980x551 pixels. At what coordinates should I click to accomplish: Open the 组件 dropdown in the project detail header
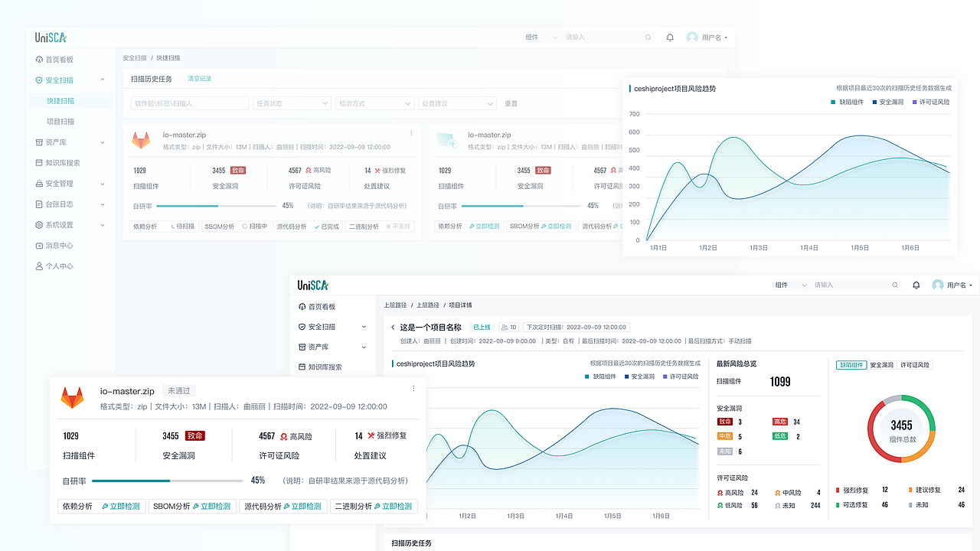pyautogui.click(x=791, y=285)
